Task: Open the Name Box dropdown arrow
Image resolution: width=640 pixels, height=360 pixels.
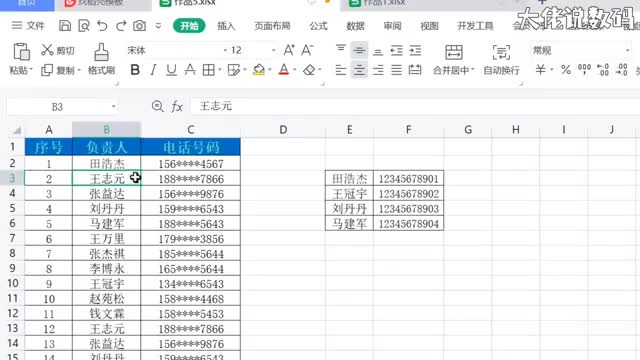Action: coord(113,107)
